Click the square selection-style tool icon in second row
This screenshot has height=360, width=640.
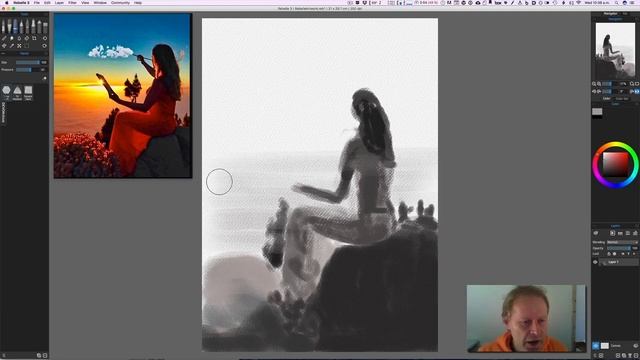click(34, 38)
